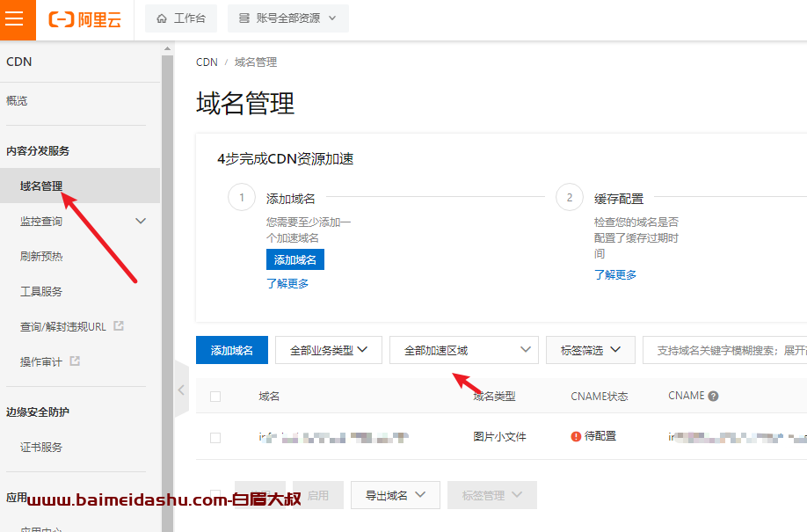Open the 工作台 workbench home
The height and width of the screenshot is (532, 807).
click(x=181, y=18)
